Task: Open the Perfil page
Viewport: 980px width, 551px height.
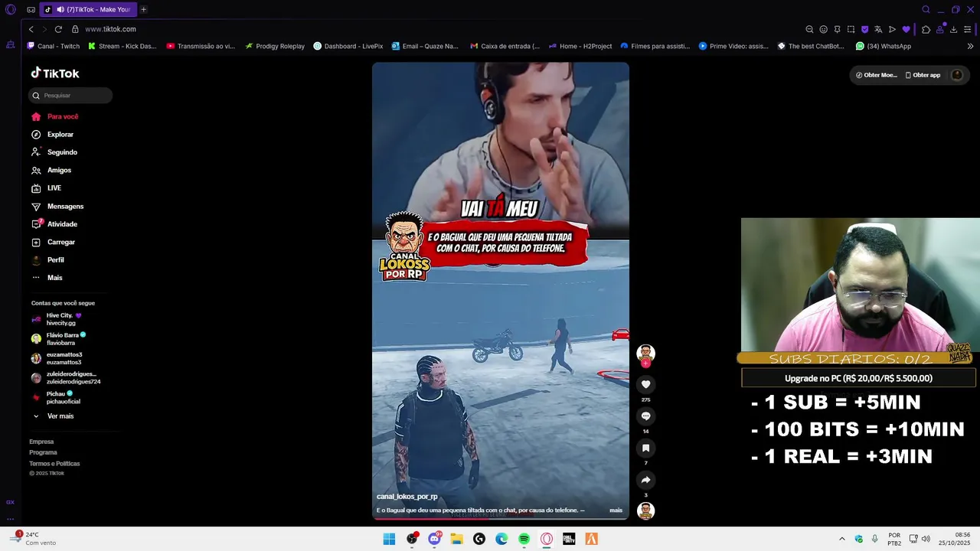Action: pyautogui.click(x=47, y=260)
